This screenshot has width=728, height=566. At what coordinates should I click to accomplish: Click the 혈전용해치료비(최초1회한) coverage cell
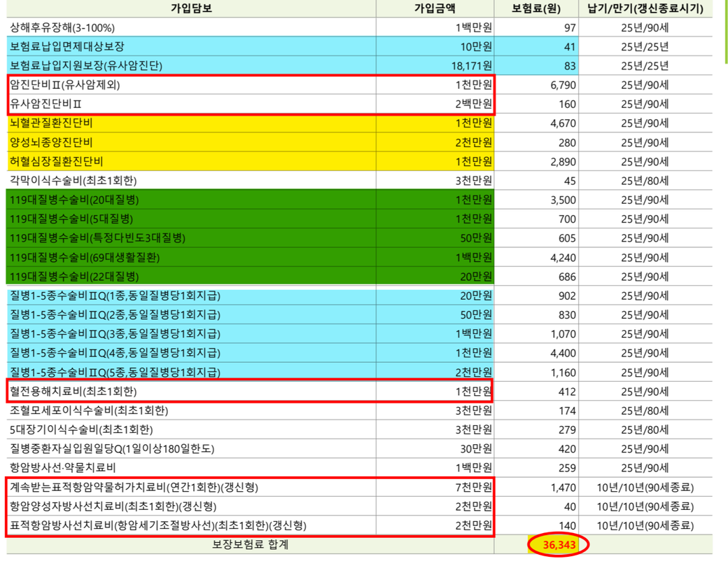coord(73,392)
